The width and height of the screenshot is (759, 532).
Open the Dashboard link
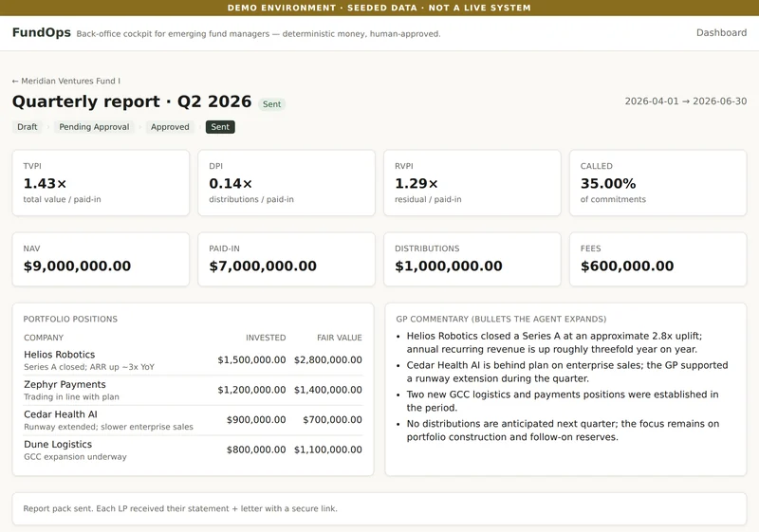(x=721, y=33)
